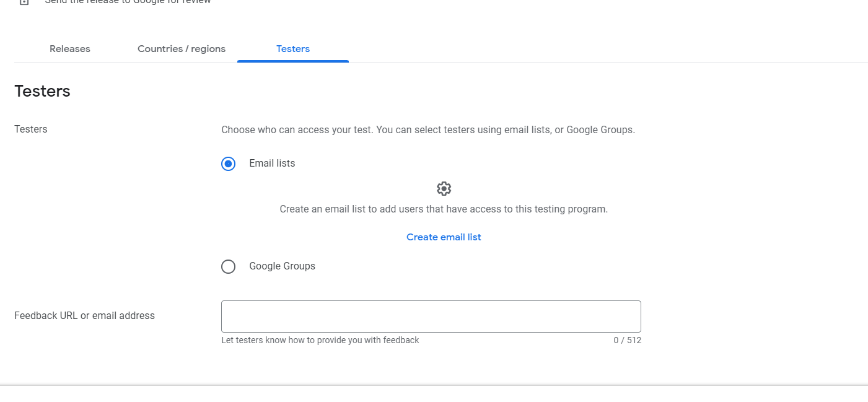Open the Releases tab
This screenshot has height=402, width=868.
point(70,49)
